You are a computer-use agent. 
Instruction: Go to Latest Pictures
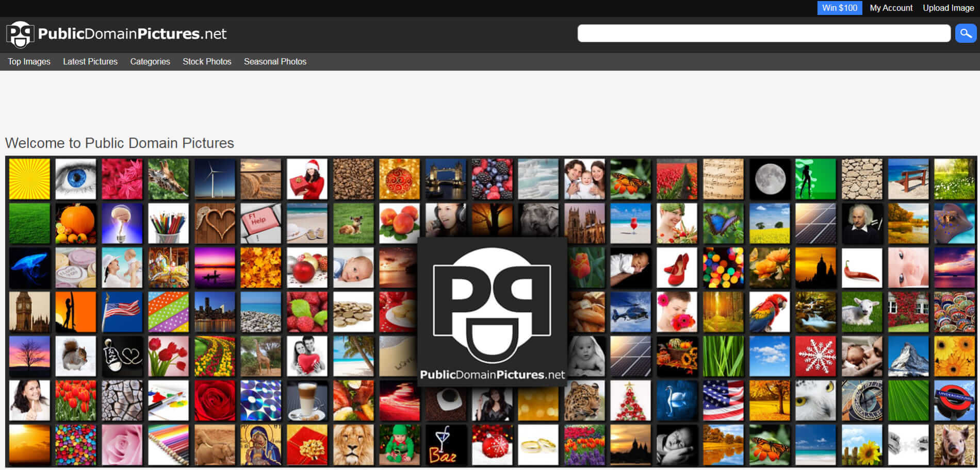[x=90, y=61]
